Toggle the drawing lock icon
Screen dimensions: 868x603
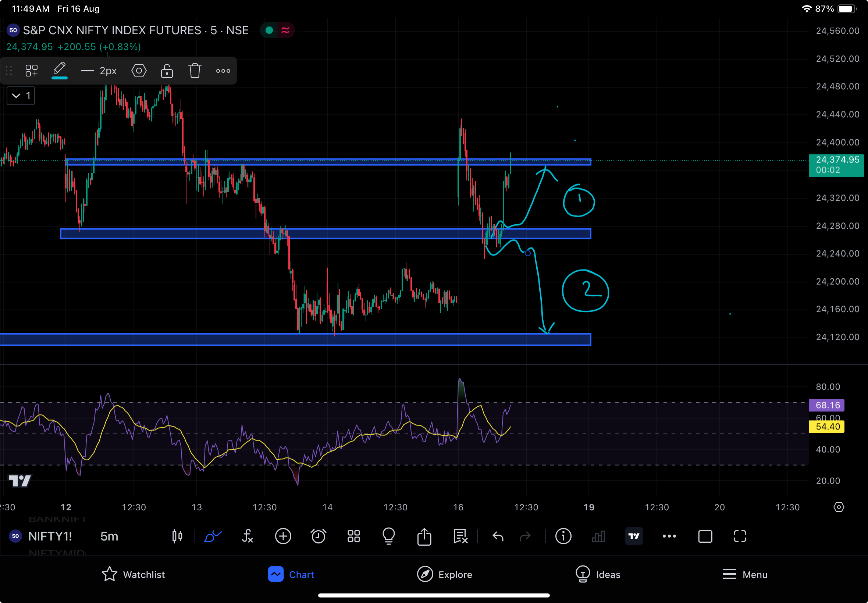[167, 71]
